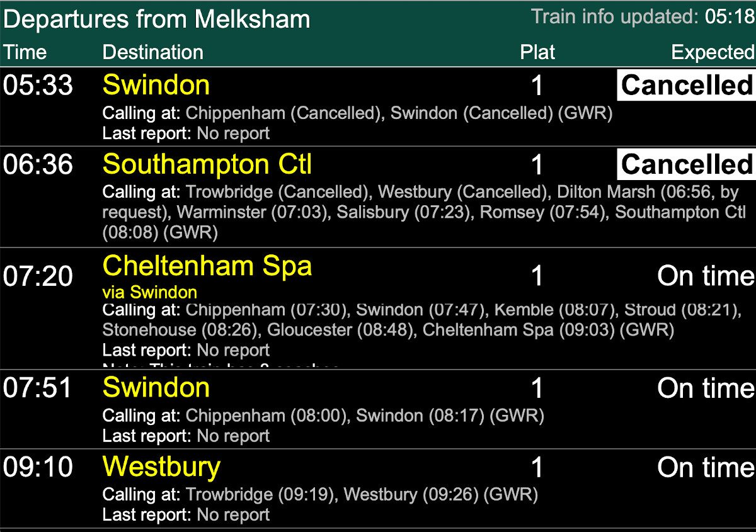
Task: Click the Plat column header
Action: click(x=537, y=52)
